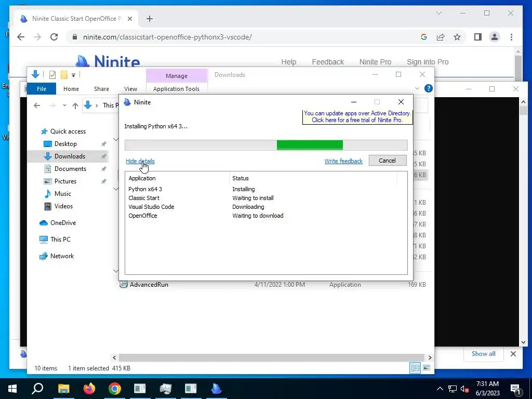Open Chrome from the taskbar
The width and height of the screenshot is (532, 399).
tap(115, 389)
